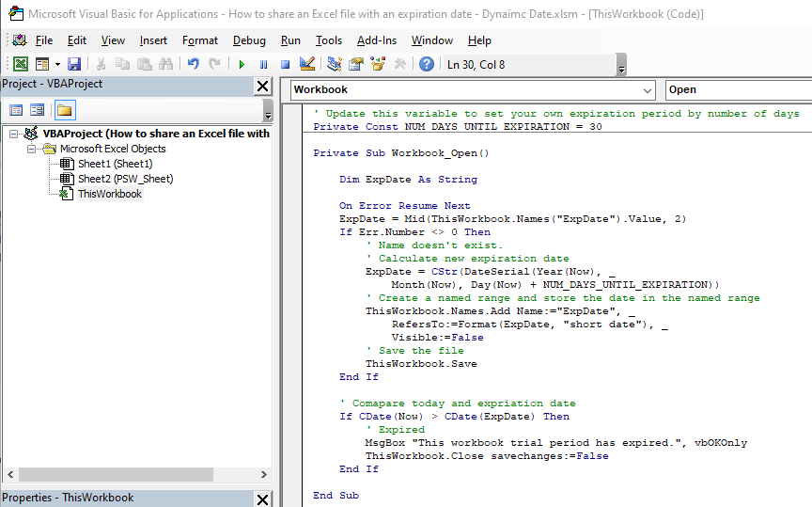This screenshot has width=812, height=507.
Task: Click the Break pause icon
Action: click(263, 64)
